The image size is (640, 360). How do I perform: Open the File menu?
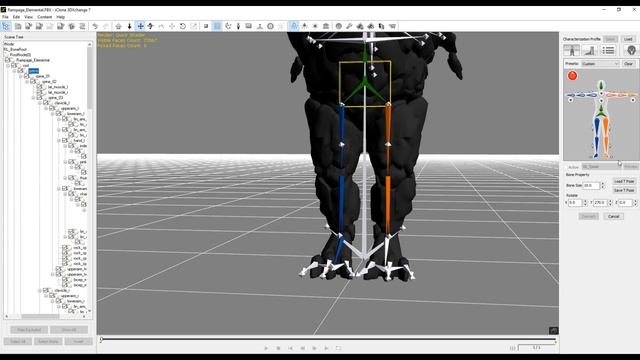[5, 17]
